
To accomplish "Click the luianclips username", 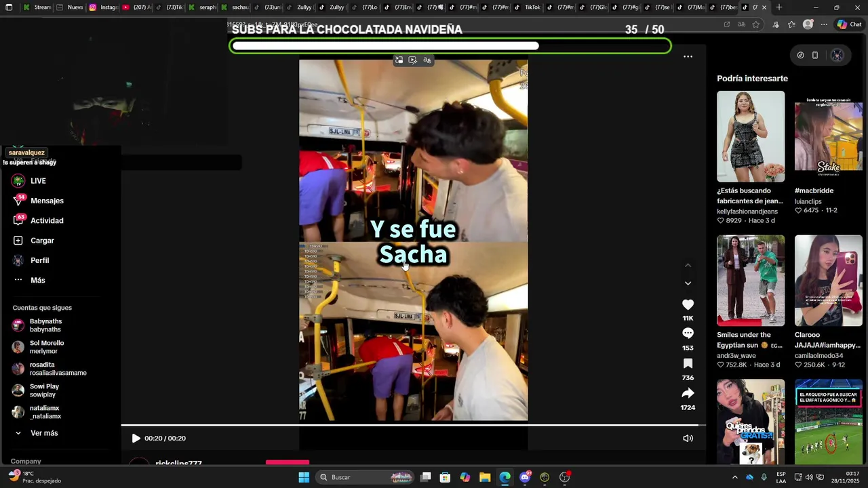I will click(x=808, y=201).
